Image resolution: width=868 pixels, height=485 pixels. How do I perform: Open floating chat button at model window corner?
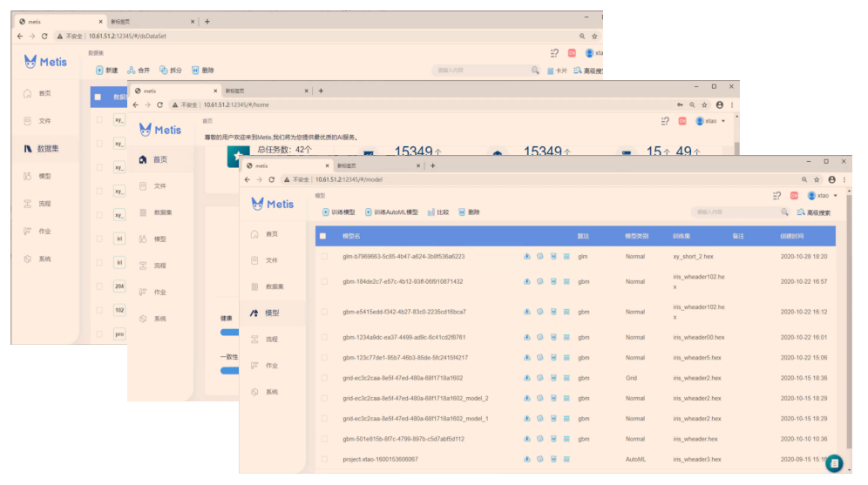pos(834,463)
